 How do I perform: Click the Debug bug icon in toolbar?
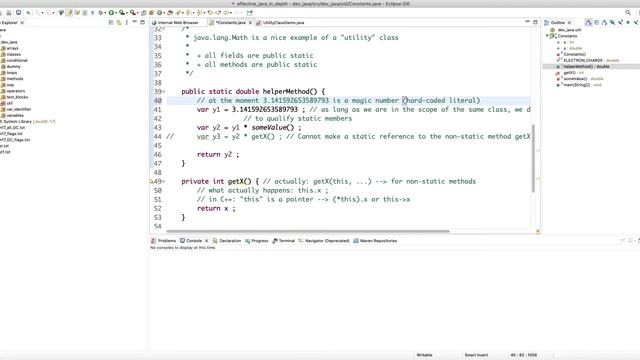click(101, 13)
